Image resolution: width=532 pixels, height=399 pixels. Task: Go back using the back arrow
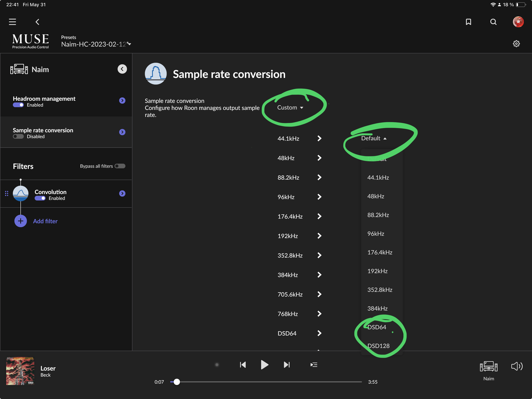click(x=38, y=22)
